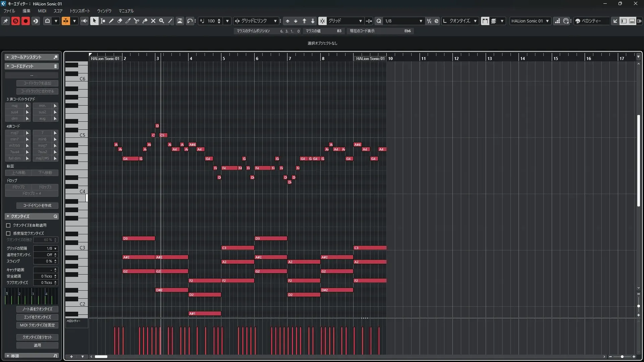Select the Glue tool

(145, 21)
